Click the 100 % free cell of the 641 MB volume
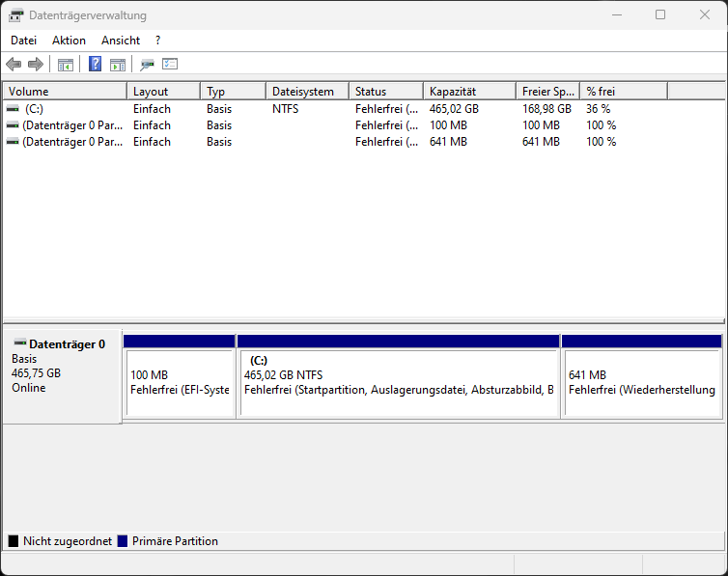This screenshot has width=728, height=576. 601,142
